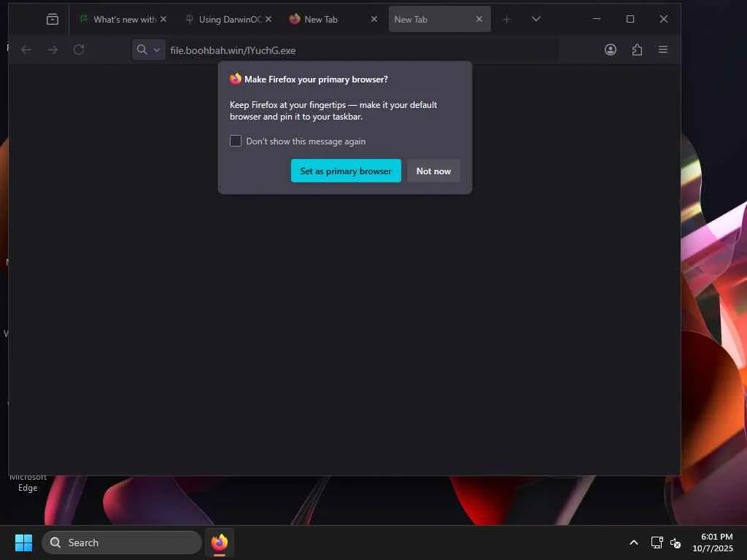This screenshot has width=747, height=560.
Task: Click "Set as primary browser" button
Action: [346, 171]
